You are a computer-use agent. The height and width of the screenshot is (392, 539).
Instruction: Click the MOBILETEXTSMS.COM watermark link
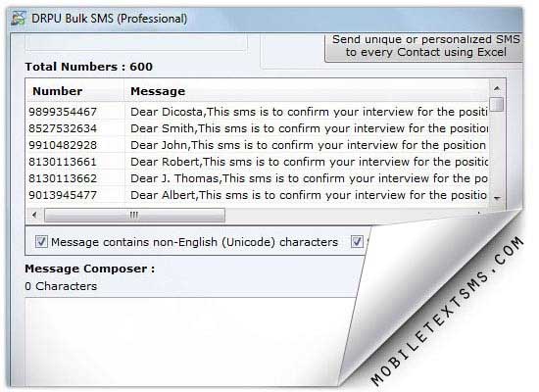click(x=448, y=311)
